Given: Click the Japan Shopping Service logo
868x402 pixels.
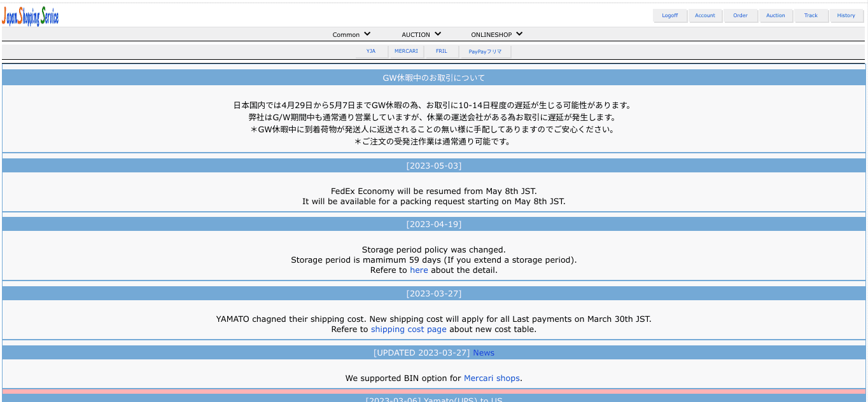Looking at the screenshot, I should click(31, 16).
